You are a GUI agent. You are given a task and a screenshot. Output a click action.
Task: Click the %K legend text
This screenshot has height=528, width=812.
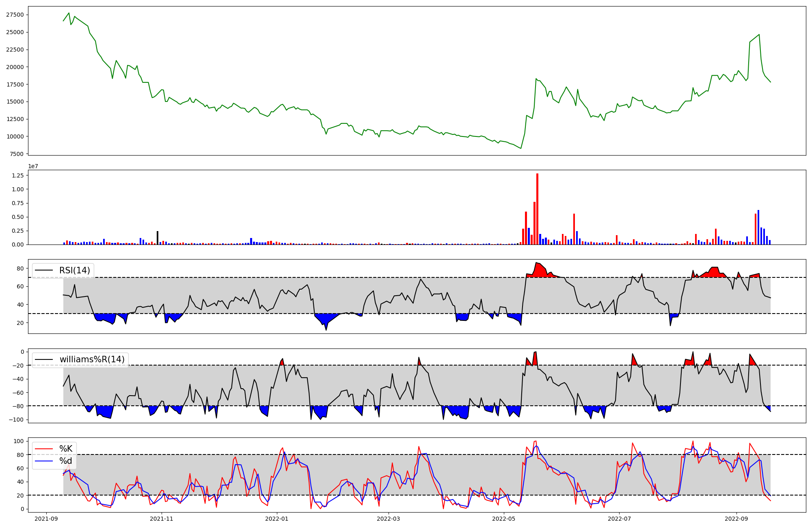tap(66, 449)
